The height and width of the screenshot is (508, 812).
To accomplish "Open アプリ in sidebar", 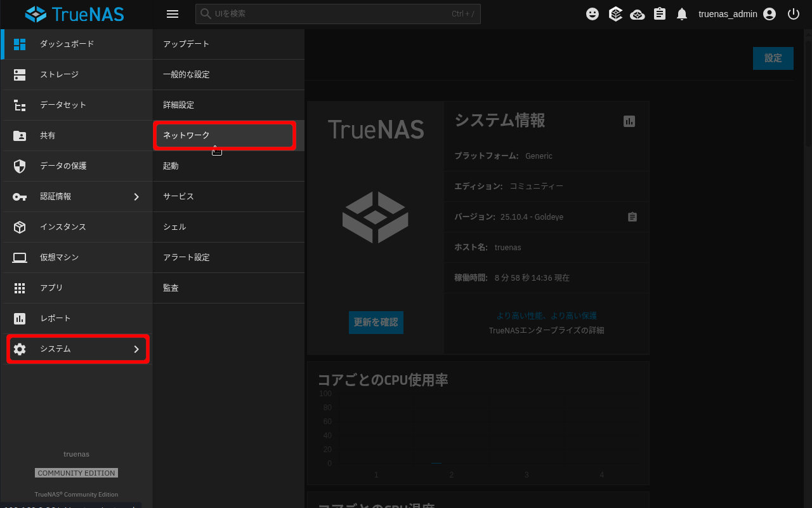I will pyautogui.click(x=76, y=288).
